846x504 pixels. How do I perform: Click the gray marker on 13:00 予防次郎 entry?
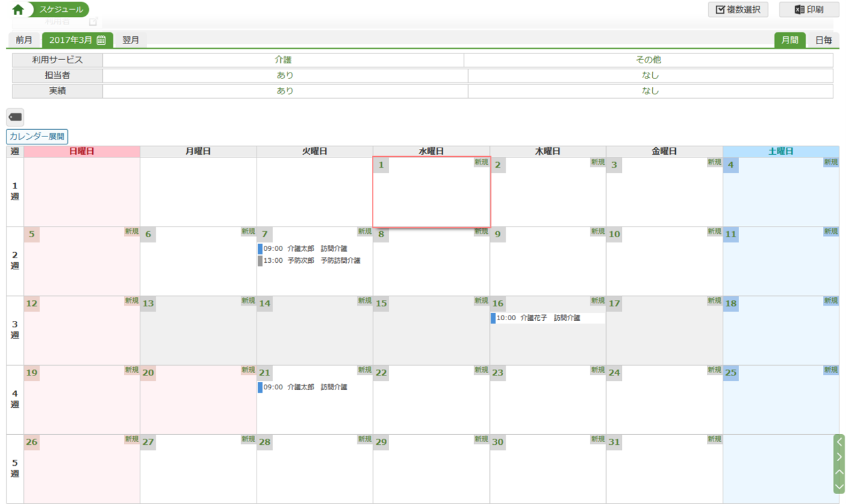260,261
